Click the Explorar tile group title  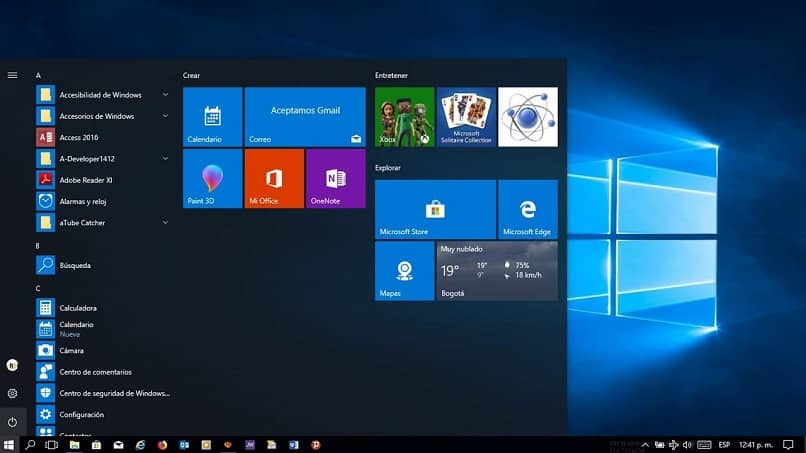[388, 168]
